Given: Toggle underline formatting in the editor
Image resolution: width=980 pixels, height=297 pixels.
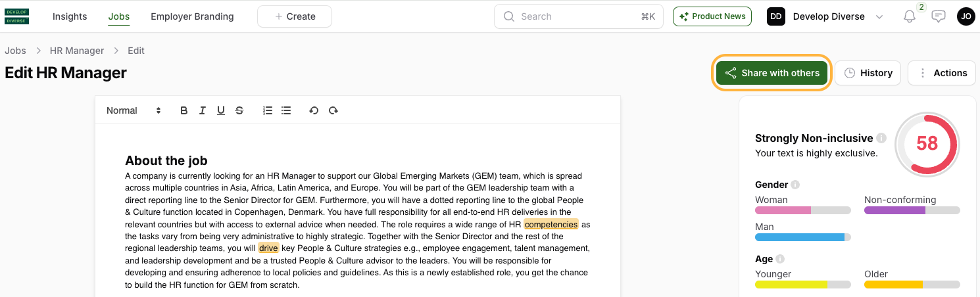Looking at the screenshot, I should coord(221,110).
